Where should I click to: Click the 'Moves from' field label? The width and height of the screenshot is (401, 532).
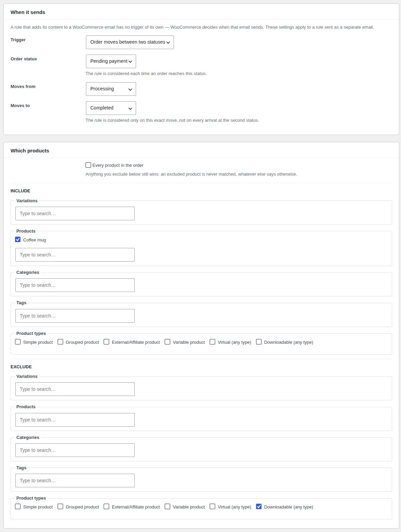coord(23,87)
